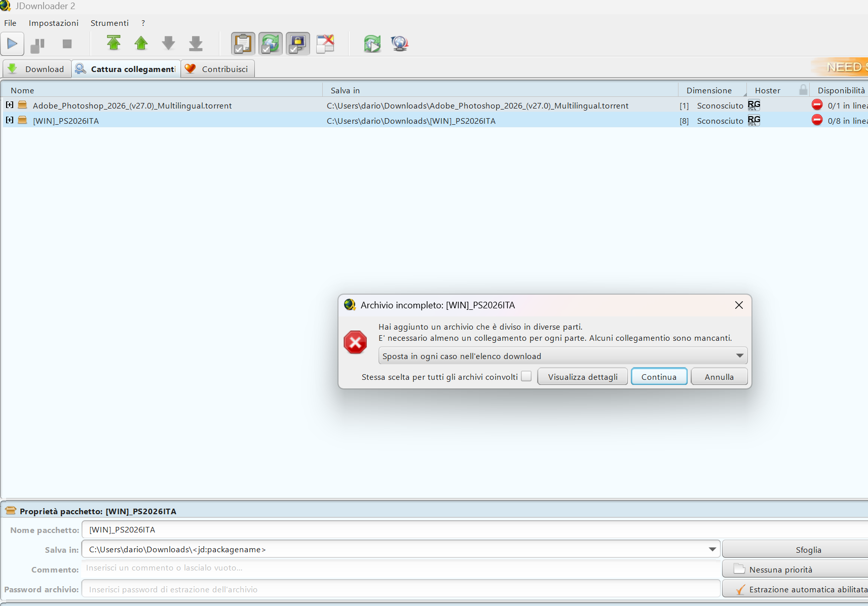Viewport: 868px width, 606px height.
Task: Click the reconnect globe icon in toolbar
Action: point(399,44)
